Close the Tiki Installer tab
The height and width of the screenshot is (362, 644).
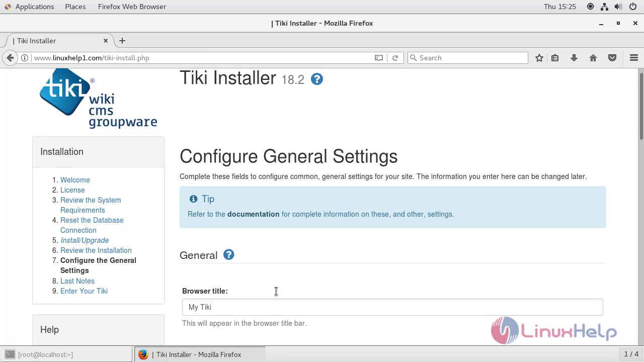pyautogui.click(x=106, y=41)
